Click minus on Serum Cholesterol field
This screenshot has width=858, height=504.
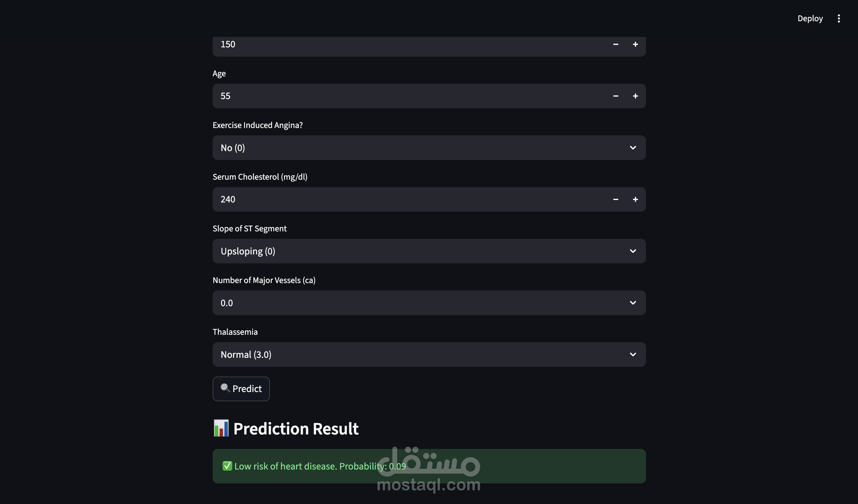[615, 199]
